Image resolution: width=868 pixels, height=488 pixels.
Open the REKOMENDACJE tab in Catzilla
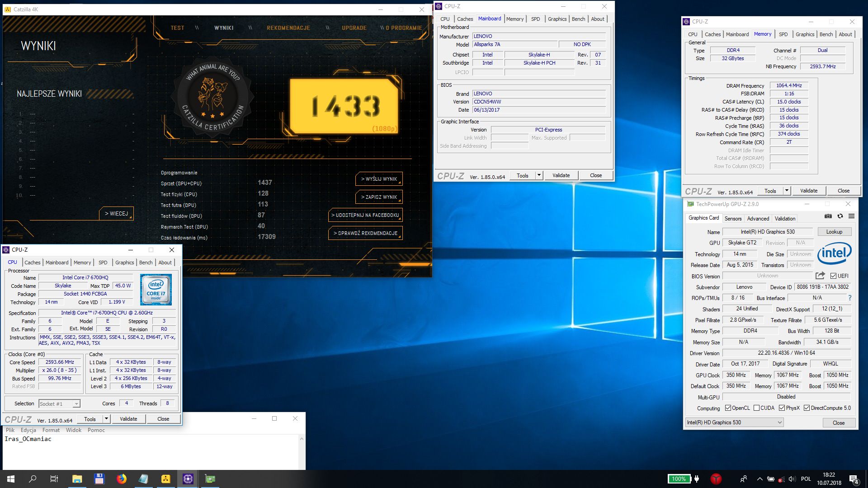pos(288,28)
